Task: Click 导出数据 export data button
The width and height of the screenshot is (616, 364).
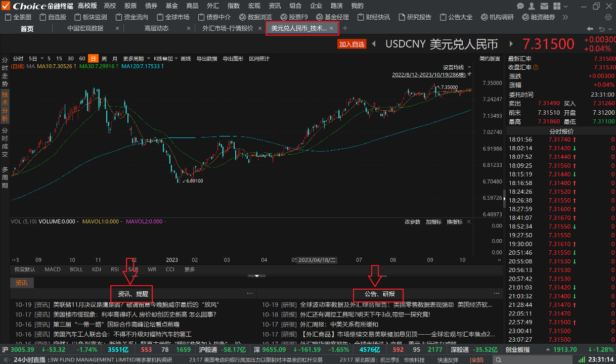Action: 206,59
